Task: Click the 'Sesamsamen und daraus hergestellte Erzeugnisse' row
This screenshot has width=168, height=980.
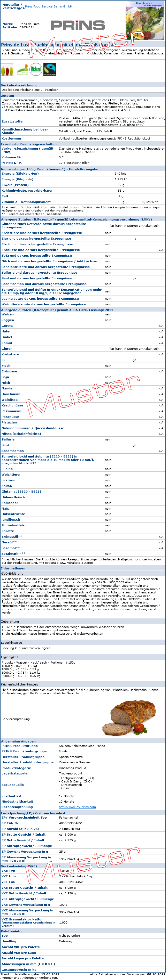Action: (83, 284)
